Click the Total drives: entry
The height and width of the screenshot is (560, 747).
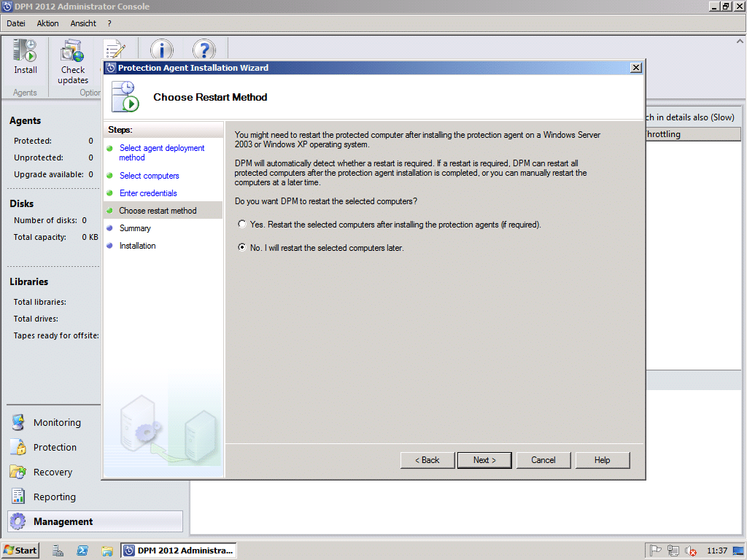[x=36, y=319]
